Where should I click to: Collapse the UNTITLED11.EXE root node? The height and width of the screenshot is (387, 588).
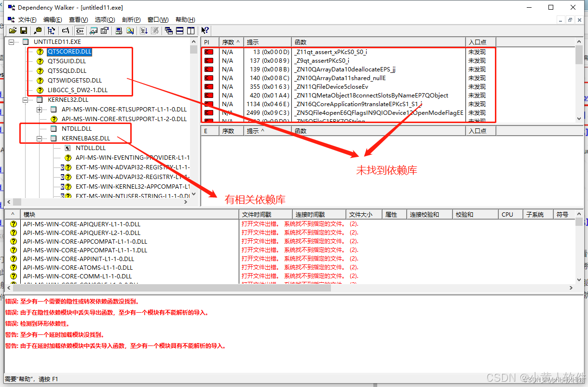(x=12, y=42)
